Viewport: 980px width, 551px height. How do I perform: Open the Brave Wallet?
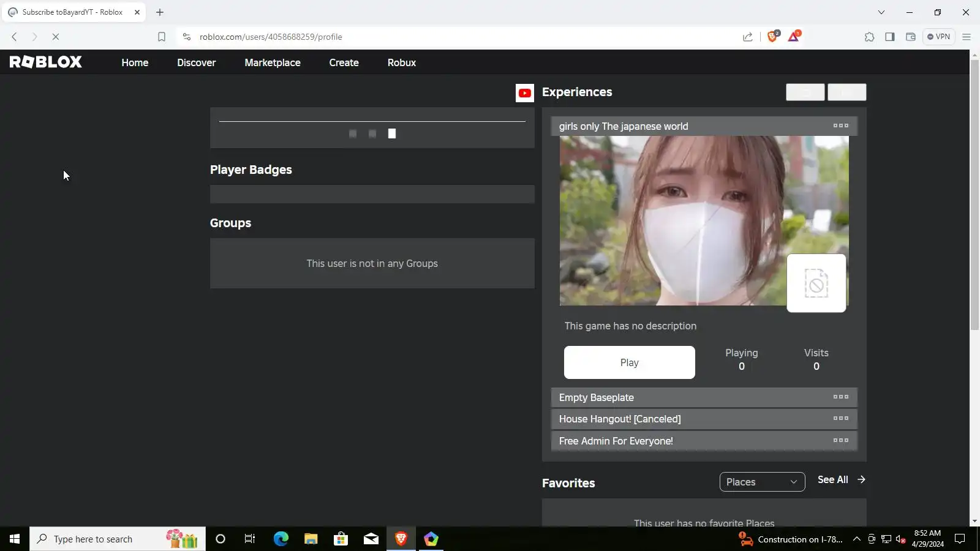click(x=911, y=37)
